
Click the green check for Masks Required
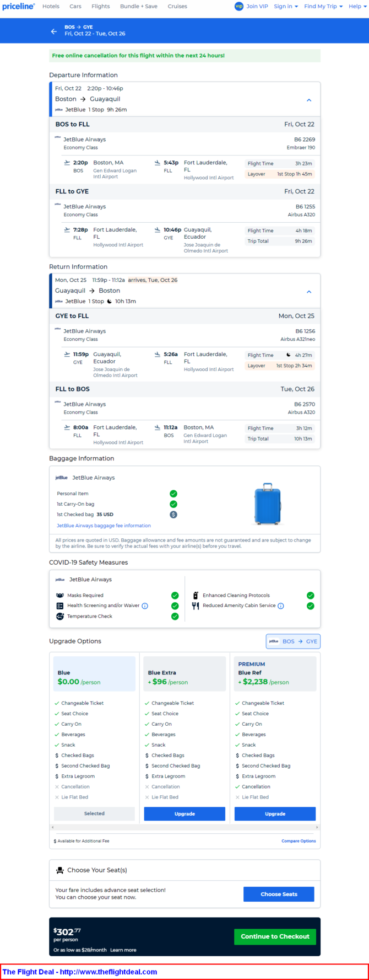[175, 596]
